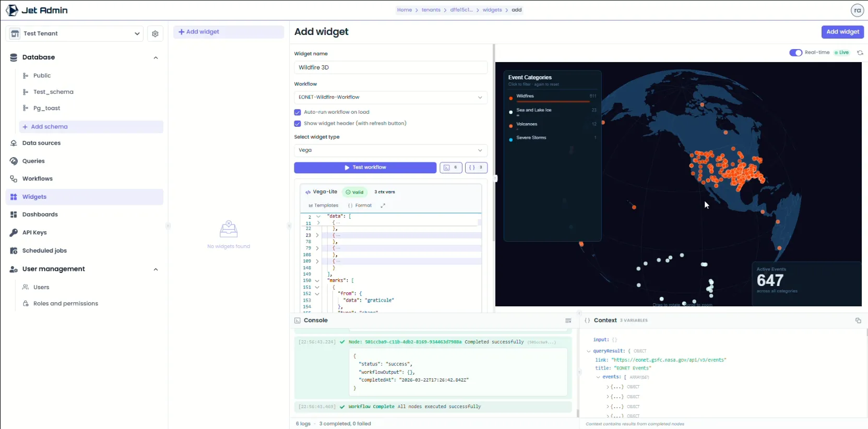Open tenant settings gear icon
The height and width of the screenshot is (429, 868).
pos(155,33)
